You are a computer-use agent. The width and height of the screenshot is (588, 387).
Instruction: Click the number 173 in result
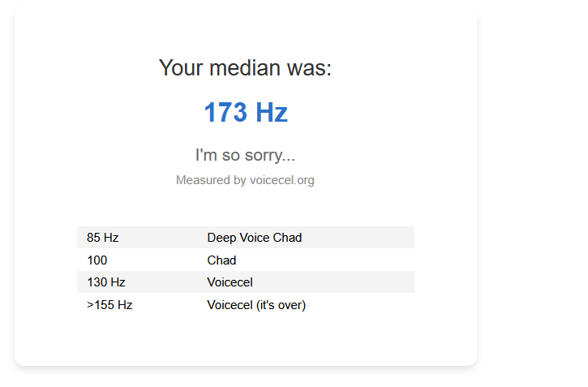[x=225, y=112]
